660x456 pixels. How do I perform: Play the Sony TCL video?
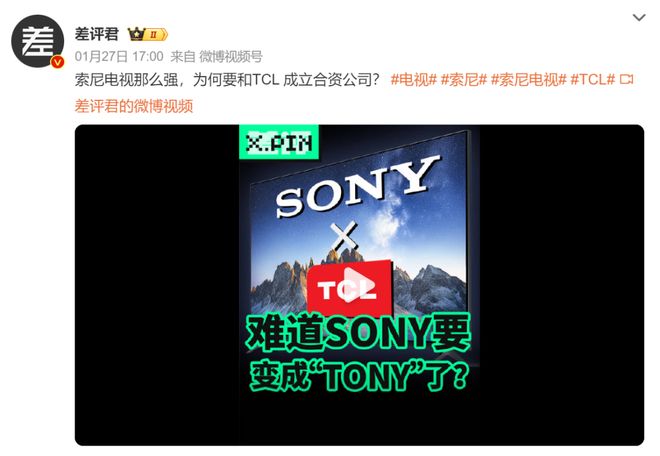click(351, 286)
